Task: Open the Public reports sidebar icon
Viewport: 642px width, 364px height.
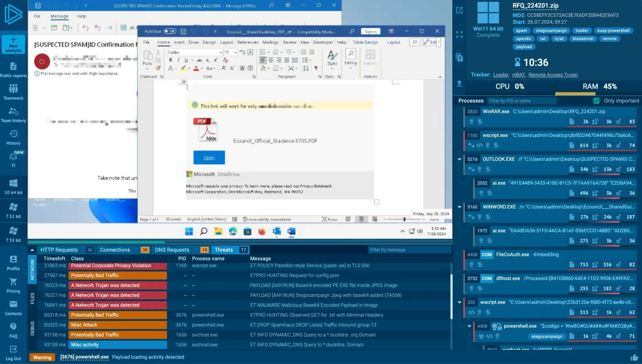Action: [x=13, y=67]
